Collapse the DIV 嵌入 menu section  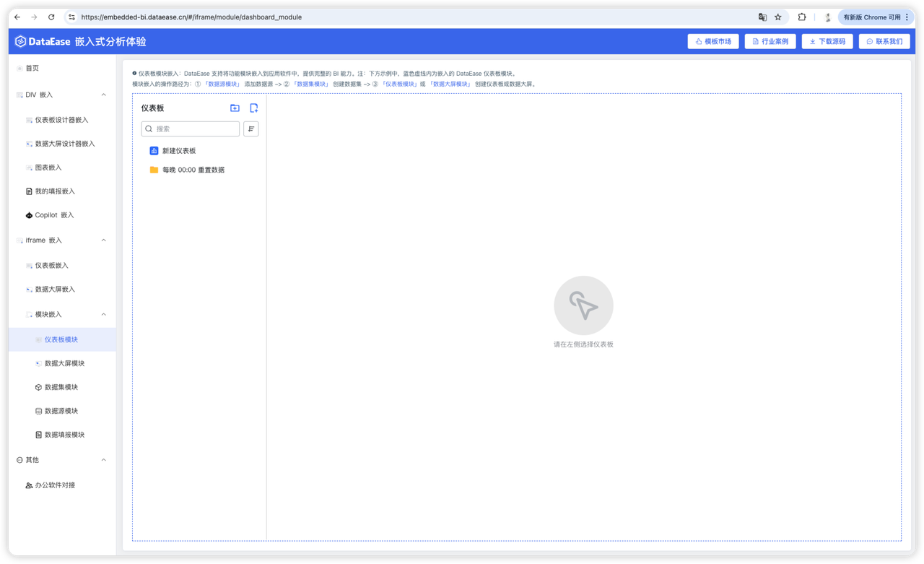tap(103, 95)
